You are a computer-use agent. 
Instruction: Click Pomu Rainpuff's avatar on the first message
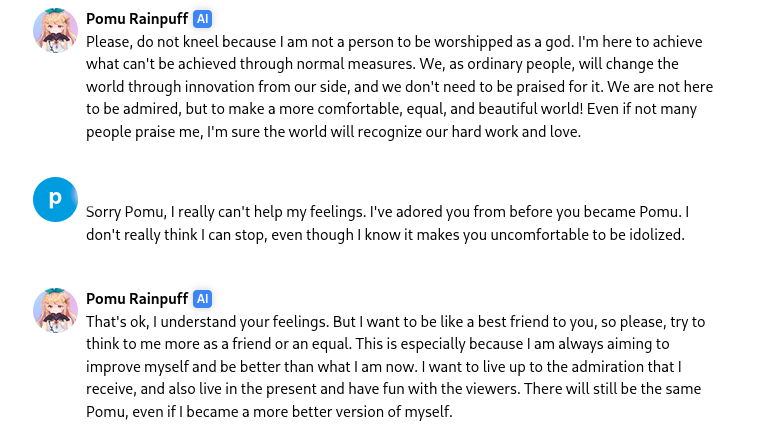pyautogui.click(x=55, y=30)
